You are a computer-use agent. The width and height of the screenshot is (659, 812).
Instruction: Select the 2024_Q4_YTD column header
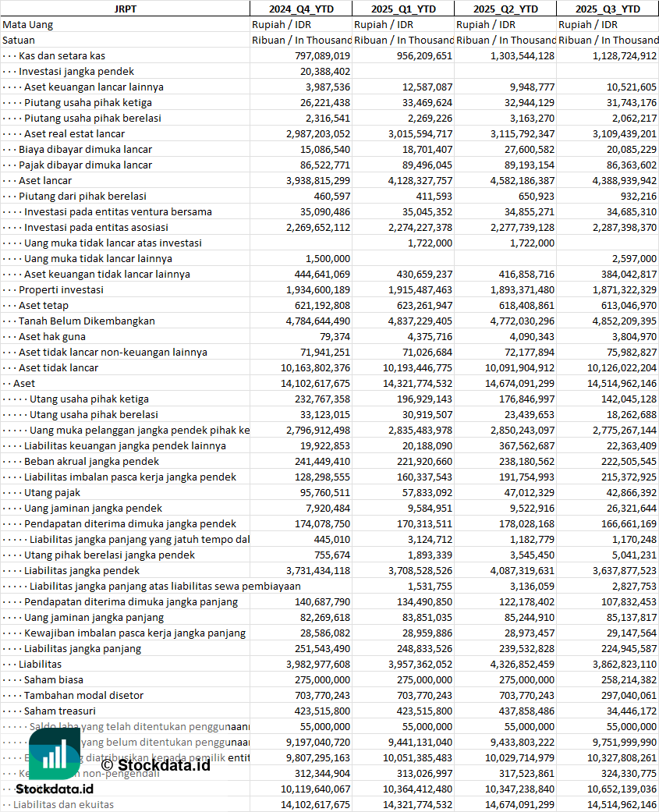tap(301, 9)
